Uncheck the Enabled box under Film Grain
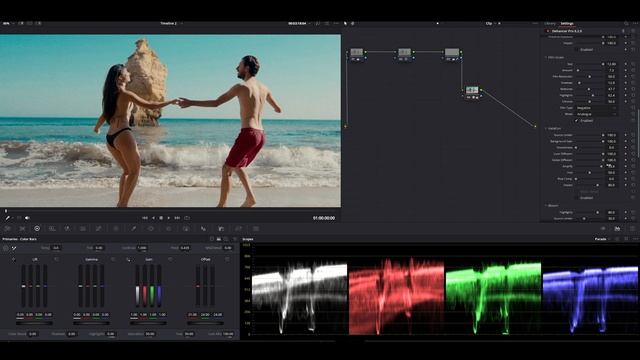 577,121
